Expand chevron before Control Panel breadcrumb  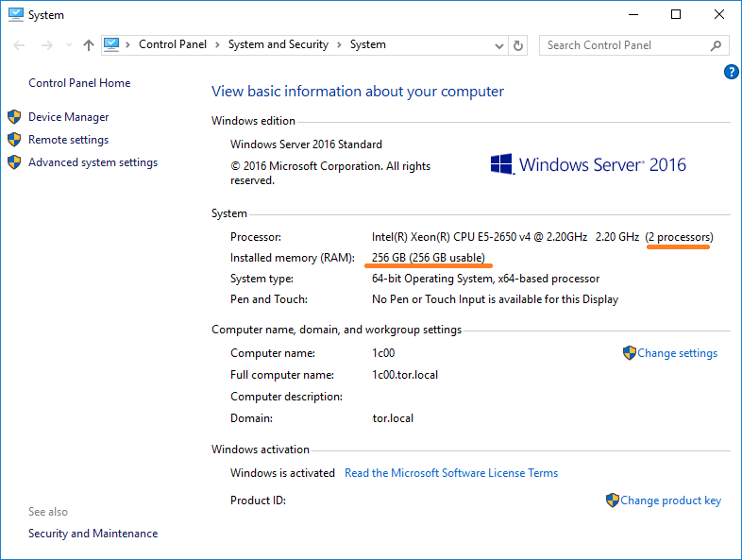(127, 45)
